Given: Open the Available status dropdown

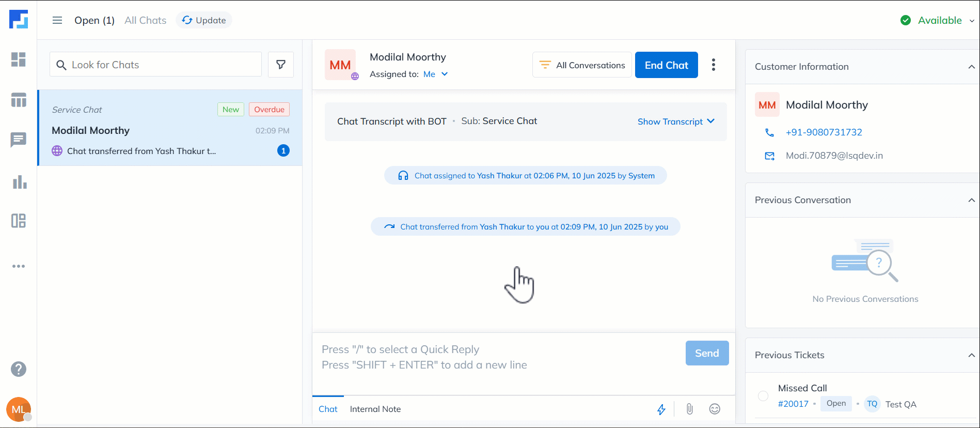Looking at the screenshot, I should point(938,20).
